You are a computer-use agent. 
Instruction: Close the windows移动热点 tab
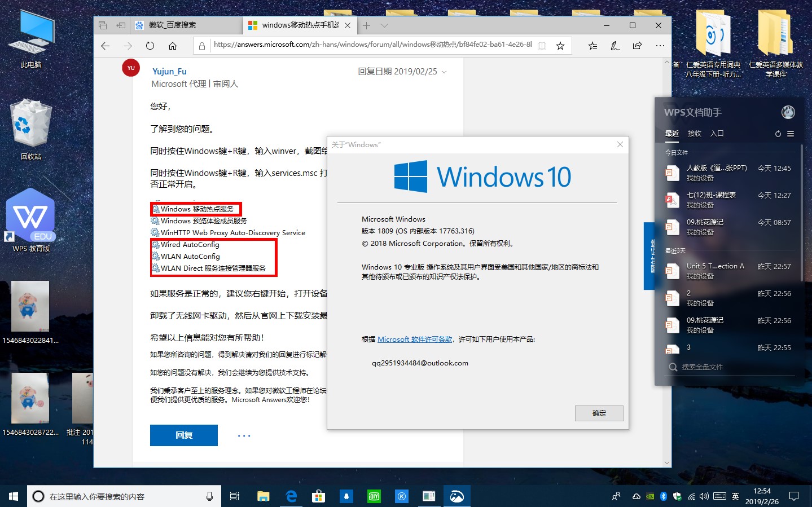(x=348, y=25)
